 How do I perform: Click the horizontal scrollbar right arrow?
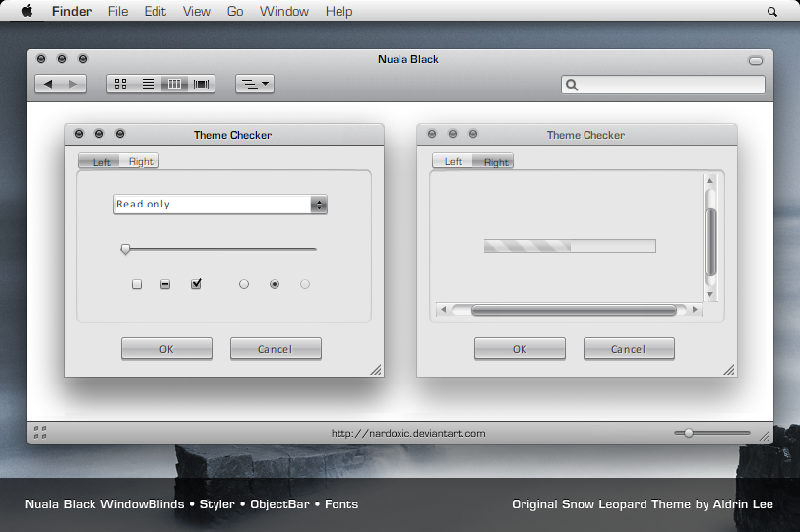click(695, 309)
